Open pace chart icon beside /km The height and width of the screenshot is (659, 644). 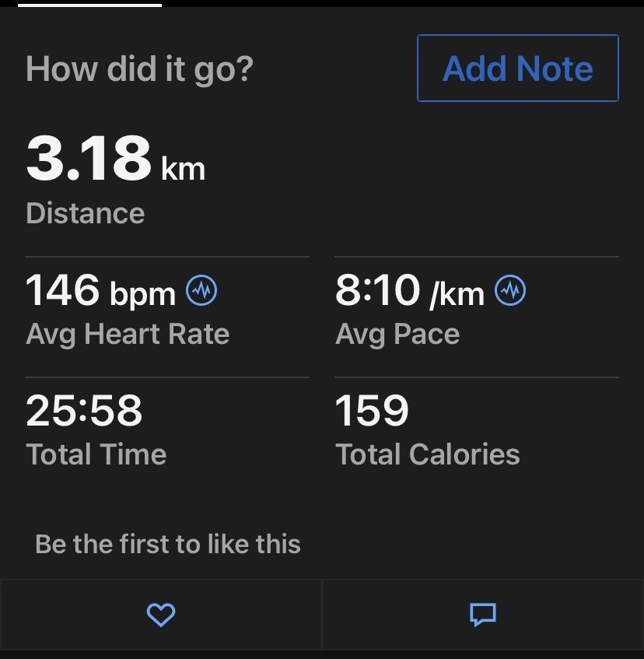coord(510,292)
